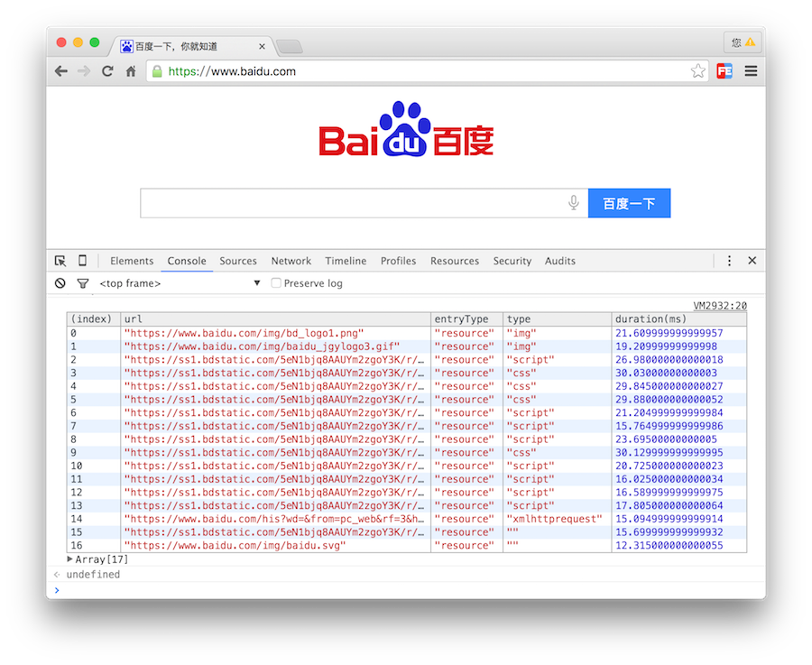
Task: Reload the Baidu page
Action: pyautogui.click(x=107, y=71)
